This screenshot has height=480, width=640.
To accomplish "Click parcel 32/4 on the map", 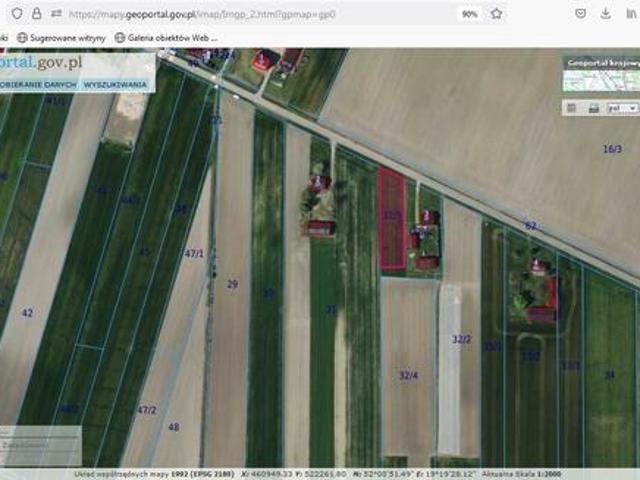I will [408, 376].
